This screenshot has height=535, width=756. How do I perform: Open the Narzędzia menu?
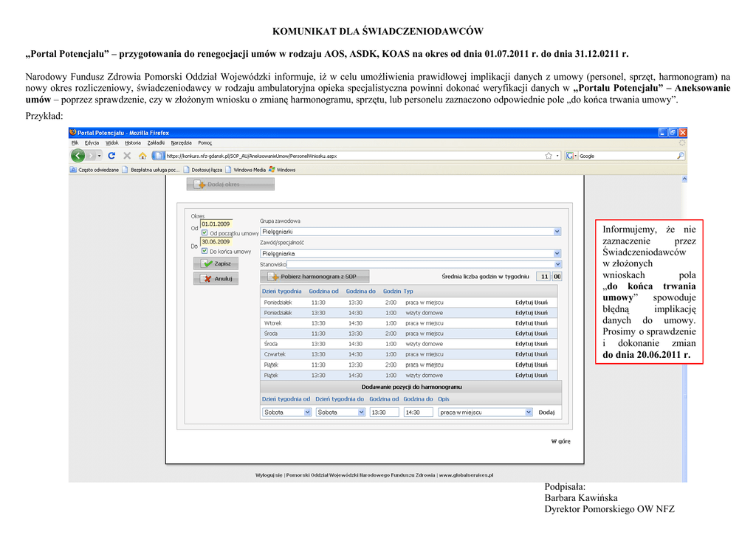pos(181,142)
